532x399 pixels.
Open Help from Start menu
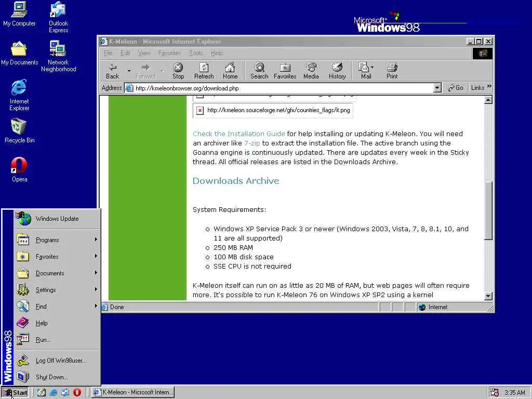coord(57,323)
